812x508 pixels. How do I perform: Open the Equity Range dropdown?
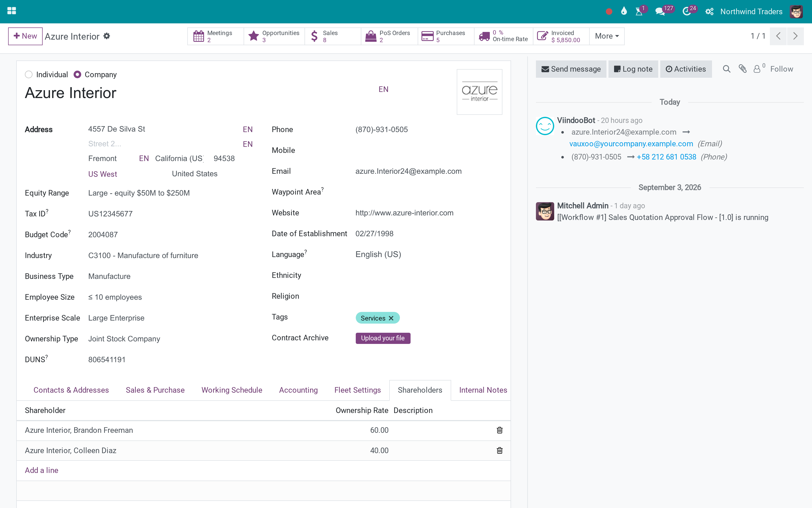click(x=171, y=193)
